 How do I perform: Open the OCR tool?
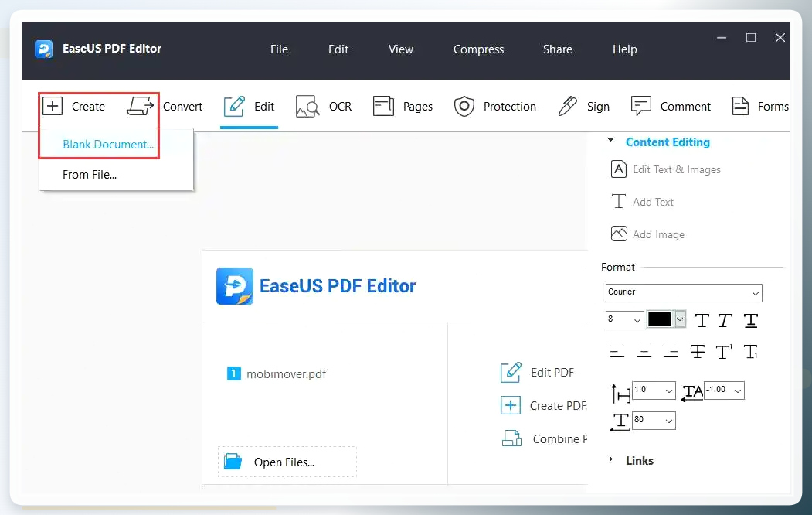(324, 106)
